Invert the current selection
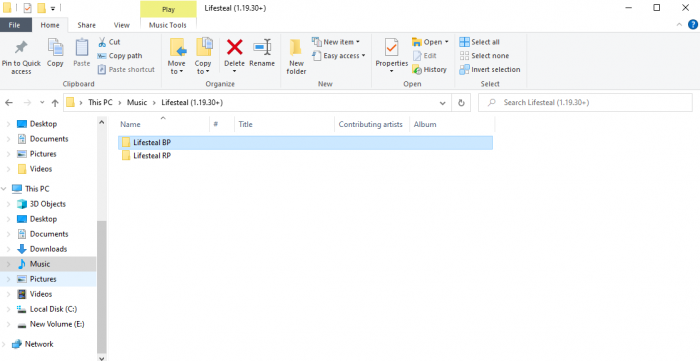Viewport: 700px width, 361px height. coord(490,69)
